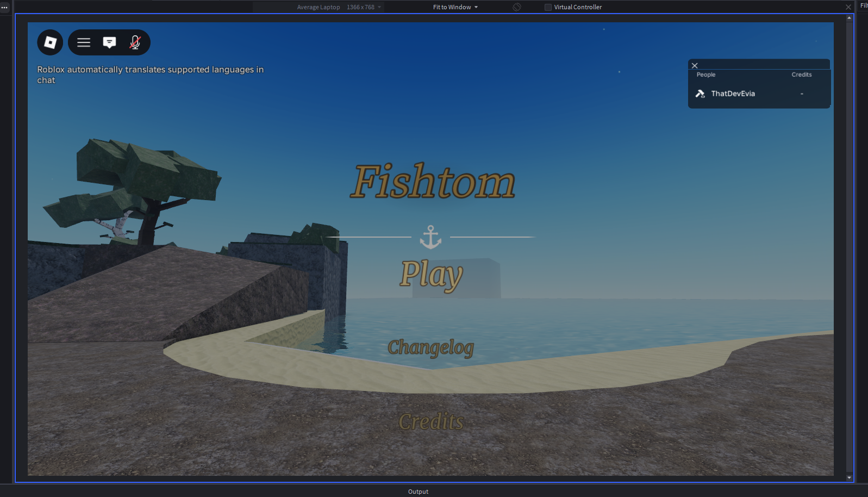Click the viewport scrollbar down arrow
868x497 pixels.
[849, 477]
